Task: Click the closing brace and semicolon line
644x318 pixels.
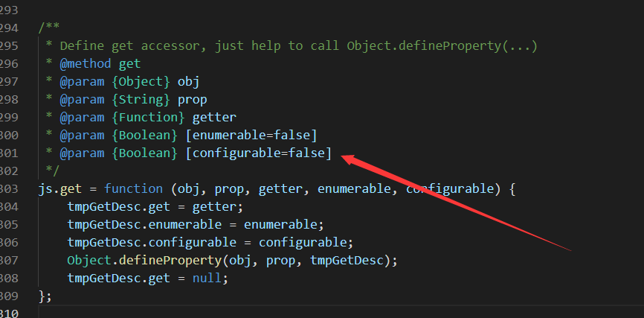Action: click(x=45, y=296)
